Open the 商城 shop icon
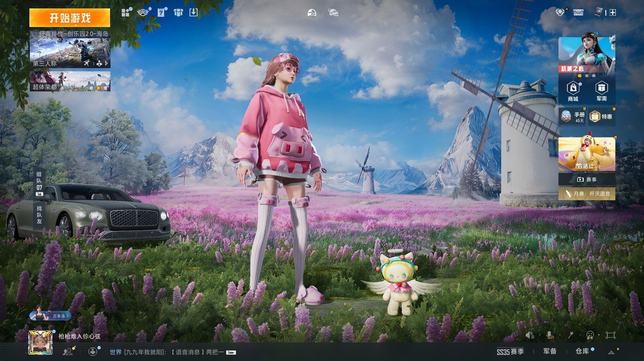Image resolution: width=644 pixels, height=361 pixels. [573, 91]
